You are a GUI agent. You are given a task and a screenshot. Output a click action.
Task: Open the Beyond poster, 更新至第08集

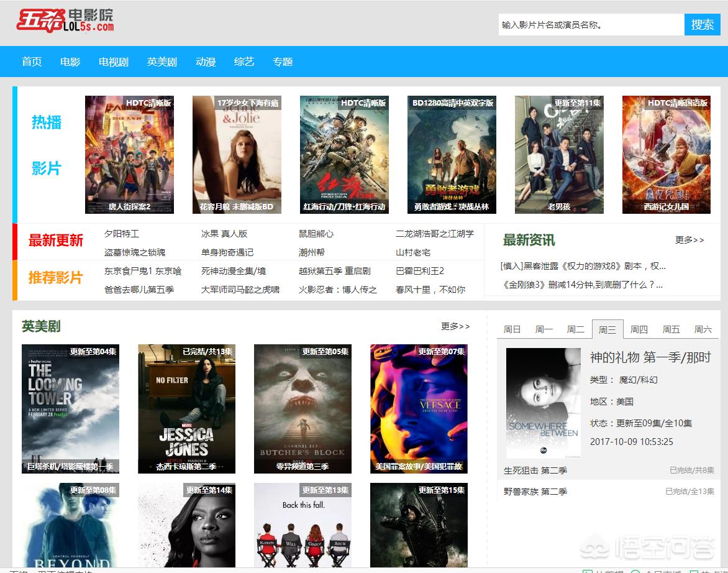[x=71, y=525]
